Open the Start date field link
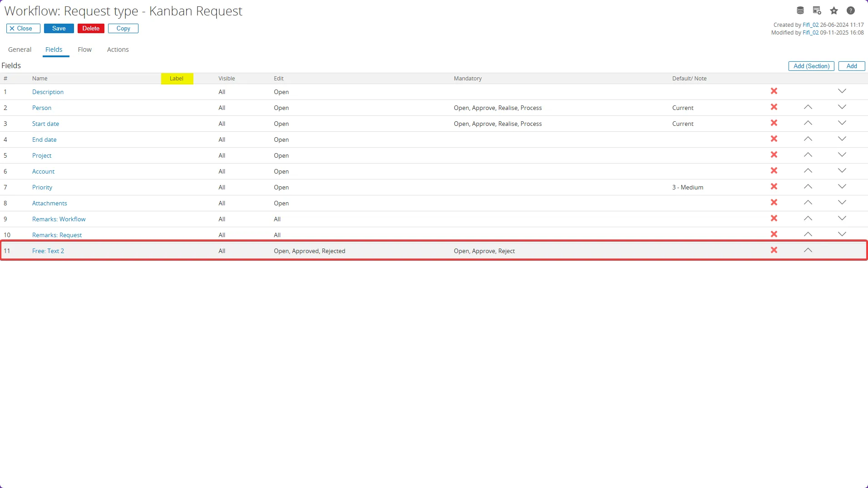This screenshot has height=488, width=868. [45, 124]
